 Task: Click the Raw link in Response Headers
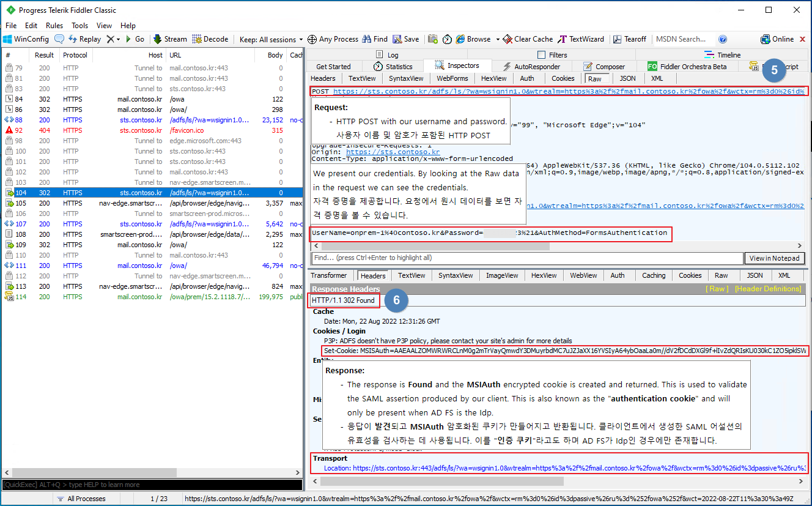(x=717, y=289)
